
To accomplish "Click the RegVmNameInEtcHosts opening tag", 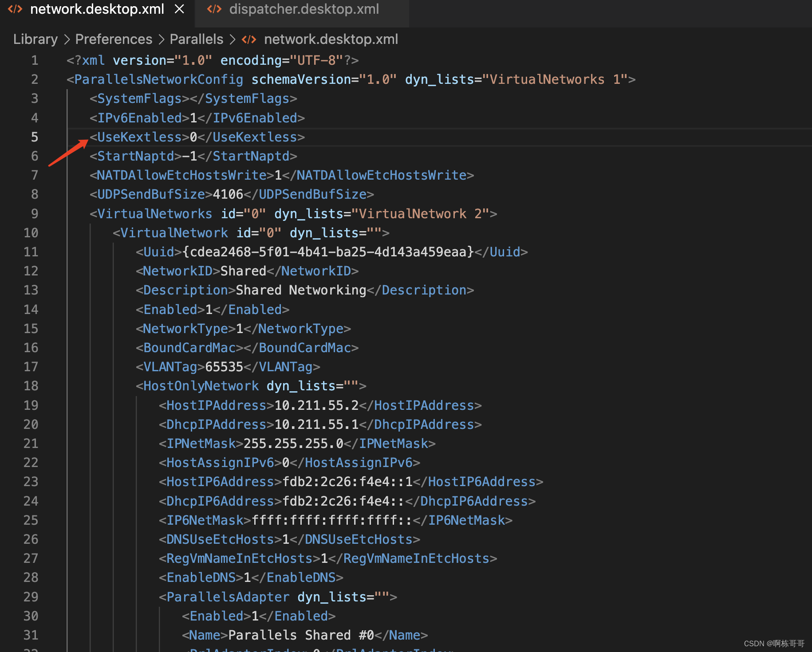I will pyautogui.click(x=240, y=558).
